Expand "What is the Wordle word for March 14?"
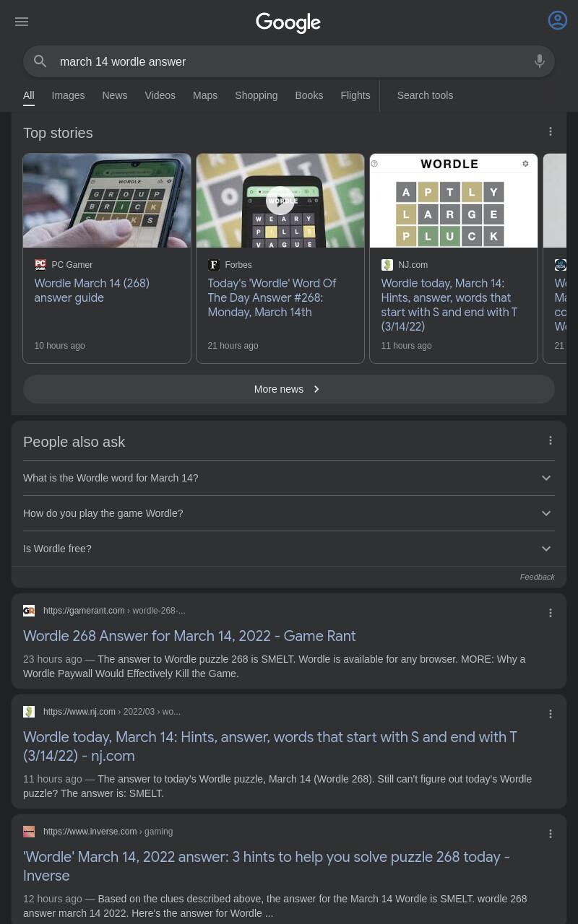The image size is (578, 924). point(289,478)
